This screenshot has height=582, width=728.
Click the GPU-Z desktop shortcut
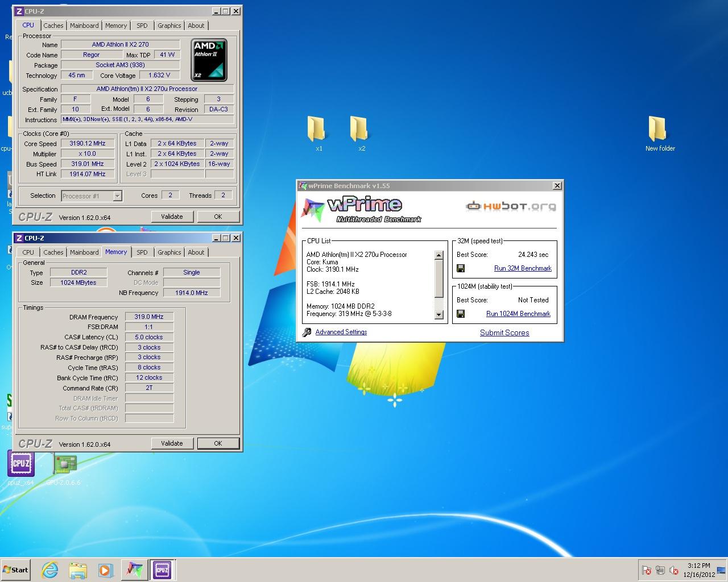coord(64,463)
